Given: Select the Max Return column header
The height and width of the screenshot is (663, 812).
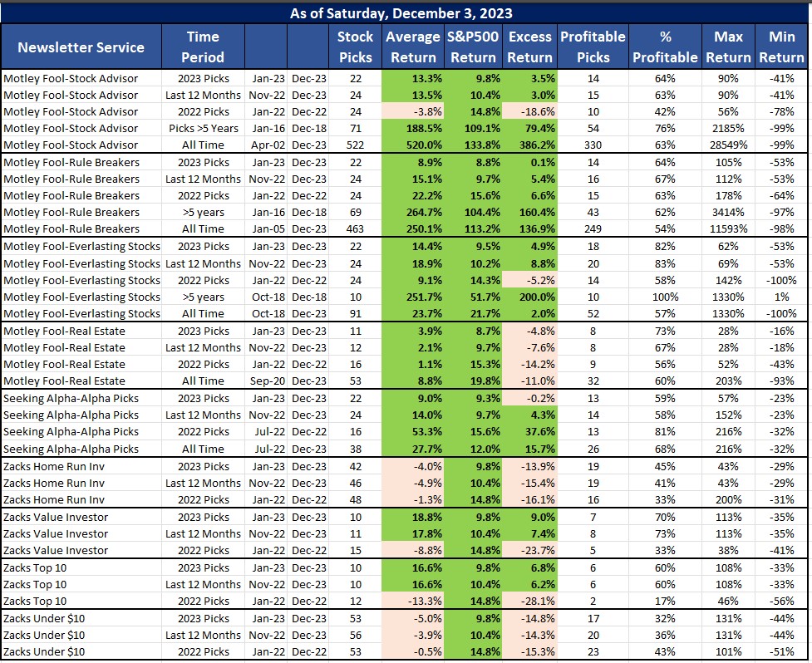Looking at the screenshot, I should pos(729,47).
